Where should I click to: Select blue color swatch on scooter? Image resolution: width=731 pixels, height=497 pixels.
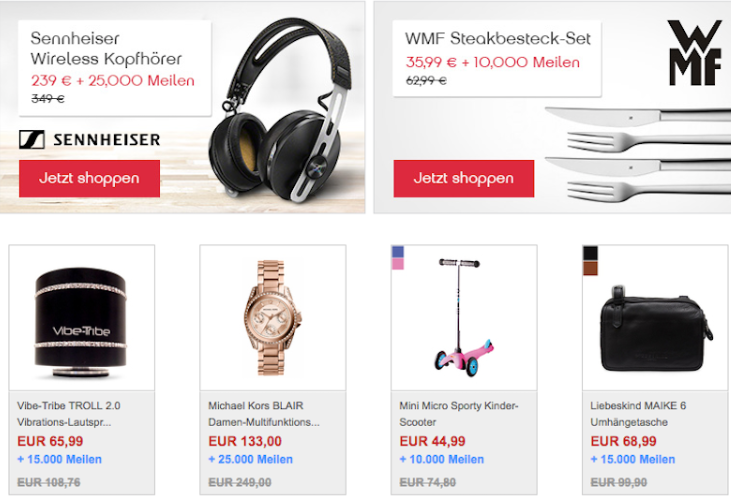click(398, 252)
